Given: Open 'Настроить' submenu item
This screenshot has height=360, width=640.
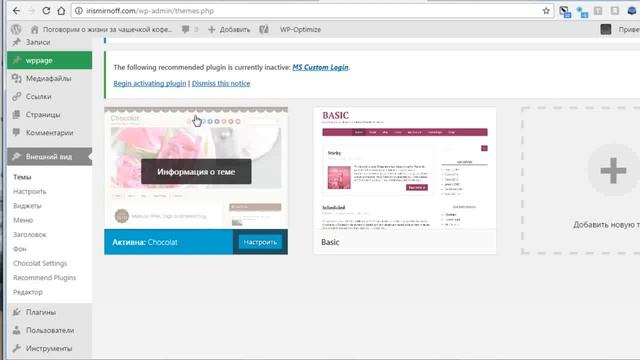Looking at the screenshot, I should [x=29, y=191].
